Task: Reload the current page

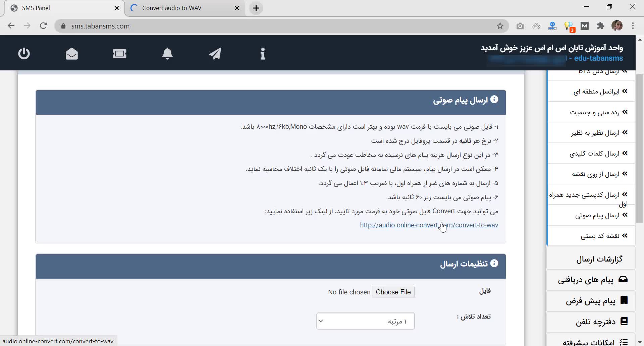Action: coord(43,26)
